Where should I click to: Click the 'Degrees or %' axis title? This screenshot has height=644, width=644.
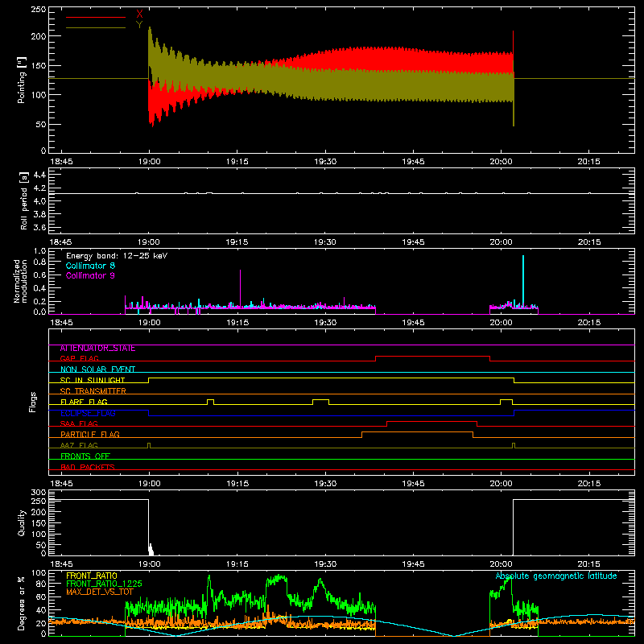click(x=22, y=603)
